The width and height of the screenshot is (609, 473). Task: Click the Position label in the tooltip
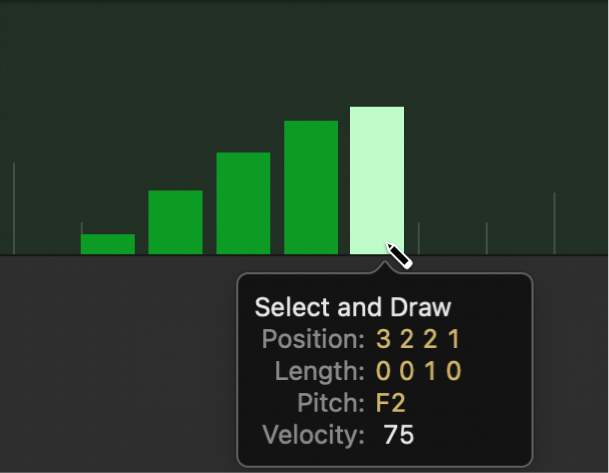313,338
